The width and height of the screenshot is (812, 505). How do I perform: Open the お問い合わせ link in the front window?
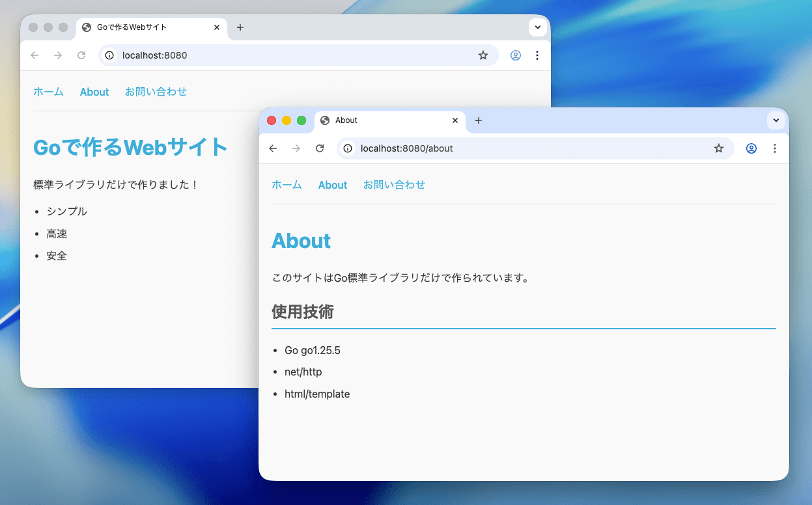[x=394, y=185]
